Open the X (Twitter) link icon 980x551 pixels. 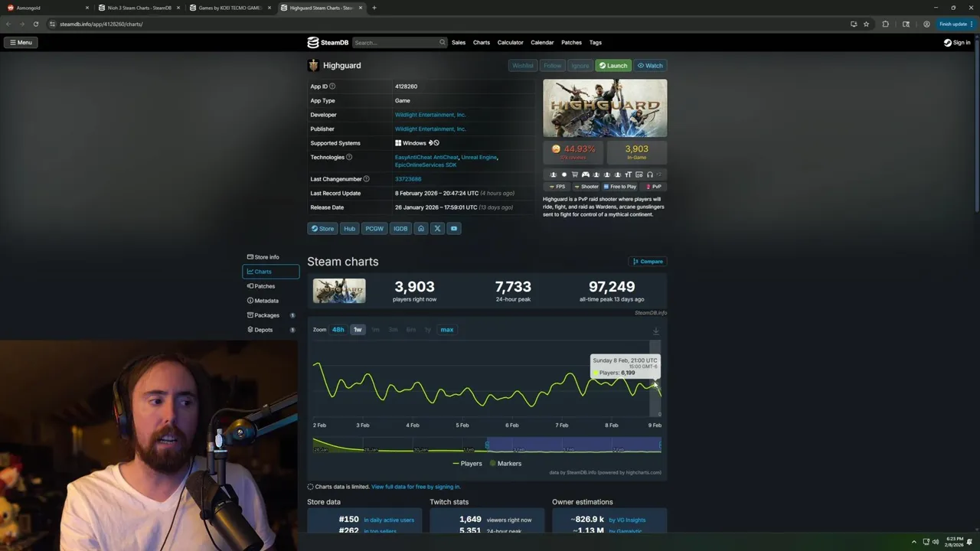pos(437,229)
